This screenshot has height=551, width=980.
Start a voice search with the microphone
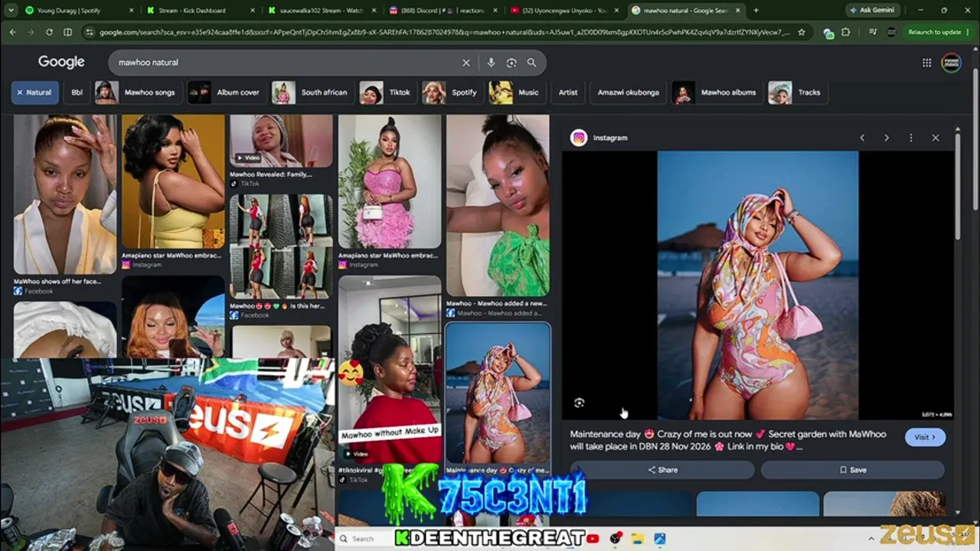[491, 63]
